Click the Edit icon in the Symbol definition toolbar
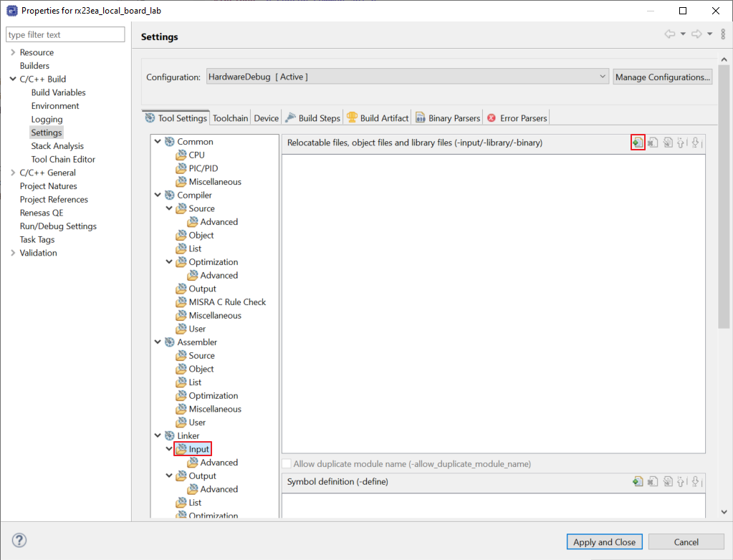733x560 pixels. click(x=668, y=481)
